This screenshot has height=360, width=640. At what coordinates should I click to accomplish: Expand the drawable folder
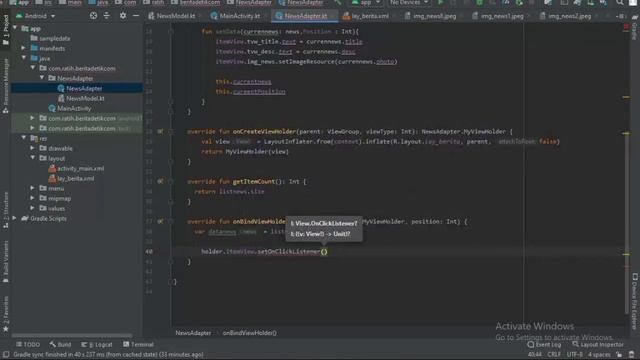[x=32, y=148]
